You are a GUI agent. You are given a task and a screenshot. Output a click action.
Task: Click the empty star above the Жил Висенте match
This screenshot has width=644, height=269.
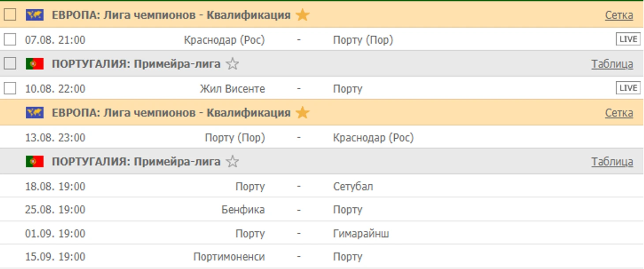pos(232,64)
